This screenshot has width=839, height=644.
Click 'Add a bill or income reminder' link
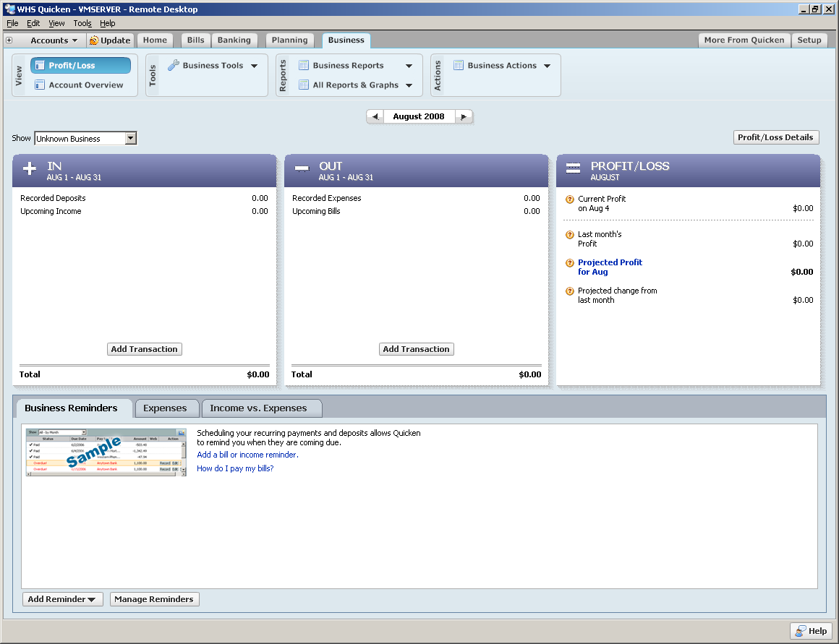[248, 455]
